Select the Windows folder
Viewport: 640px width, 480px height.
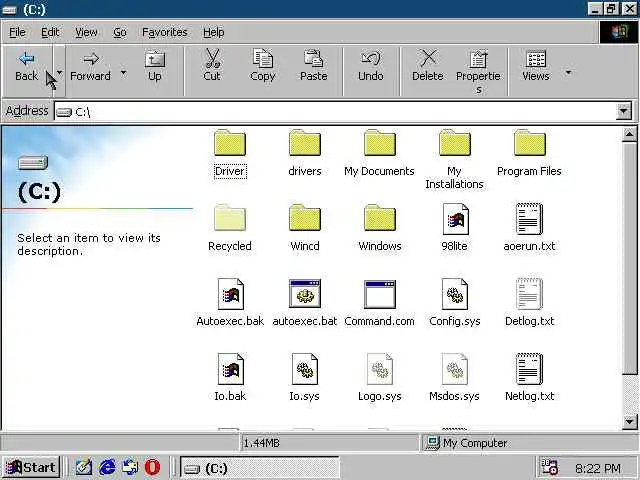[380, 229]
